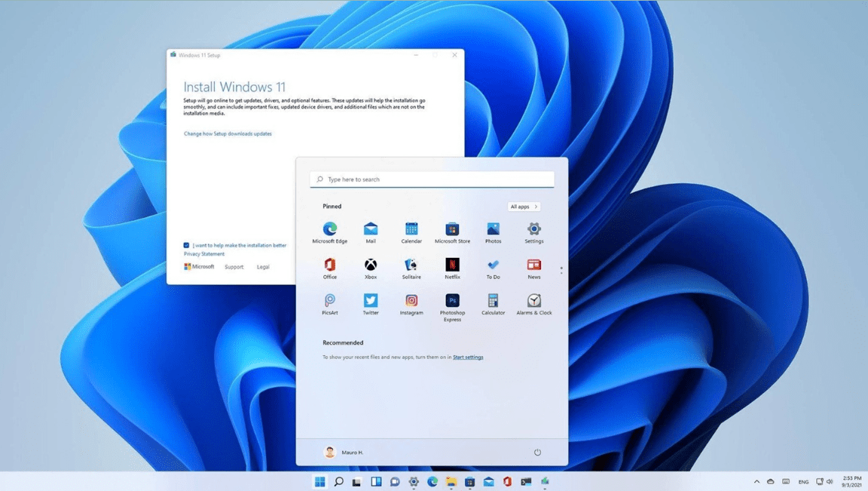Open Start settings link under Recommended
This screenshot has height=491, width=868.
468,358
